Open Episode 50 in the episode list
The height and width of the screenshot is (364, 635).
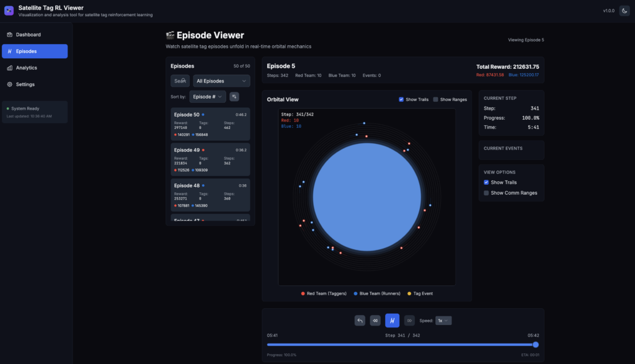(x=210, y=124)
